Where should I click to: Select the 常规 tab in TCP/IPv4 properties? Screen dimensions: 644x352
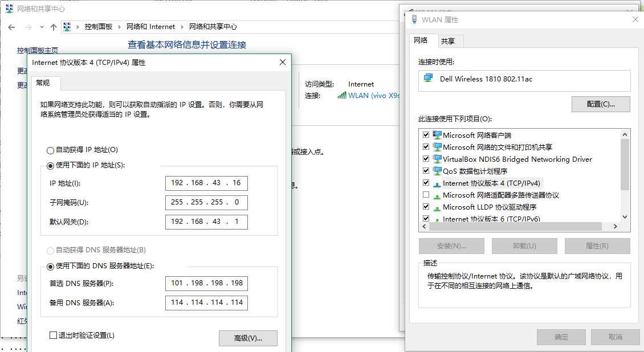pyautogui.click(x=44, y=83)
